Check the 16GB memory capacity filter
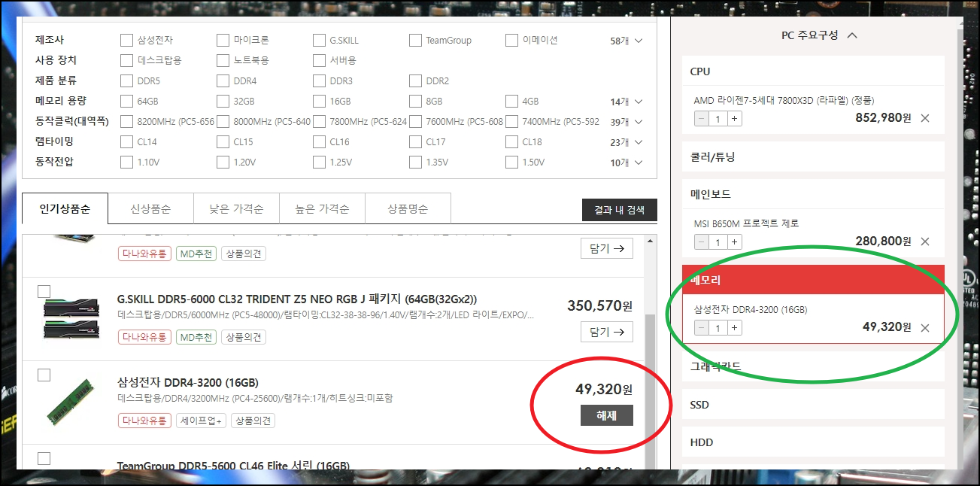Screen dimensions: 980x486 pyautogui.click(x=319, y=101)
